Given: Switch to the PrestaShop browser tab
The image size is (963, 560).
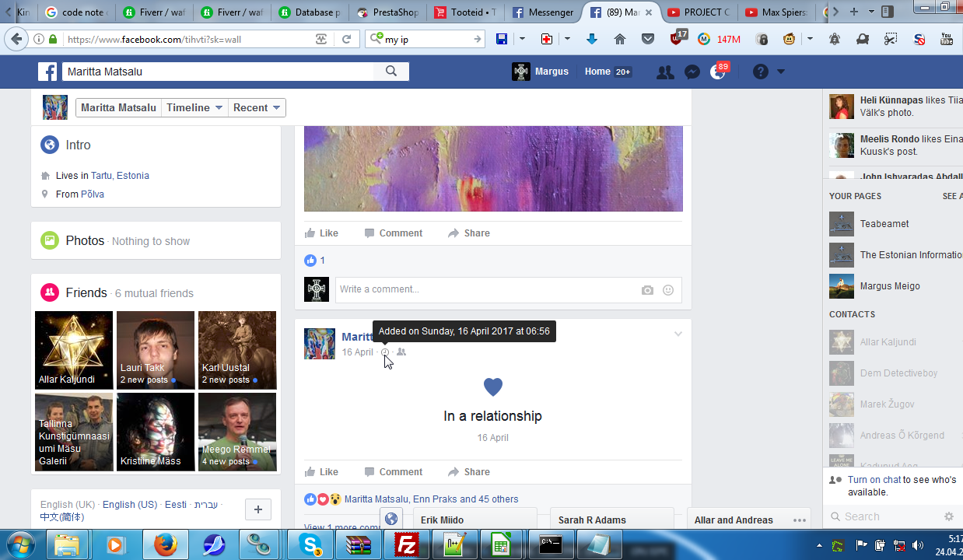Looking at the screenshot, I should pos(388,12).
